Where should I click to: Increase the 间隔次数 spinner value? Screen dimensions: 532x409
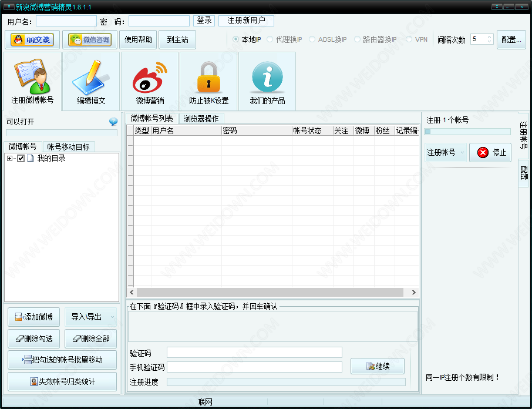pos(489,36)
